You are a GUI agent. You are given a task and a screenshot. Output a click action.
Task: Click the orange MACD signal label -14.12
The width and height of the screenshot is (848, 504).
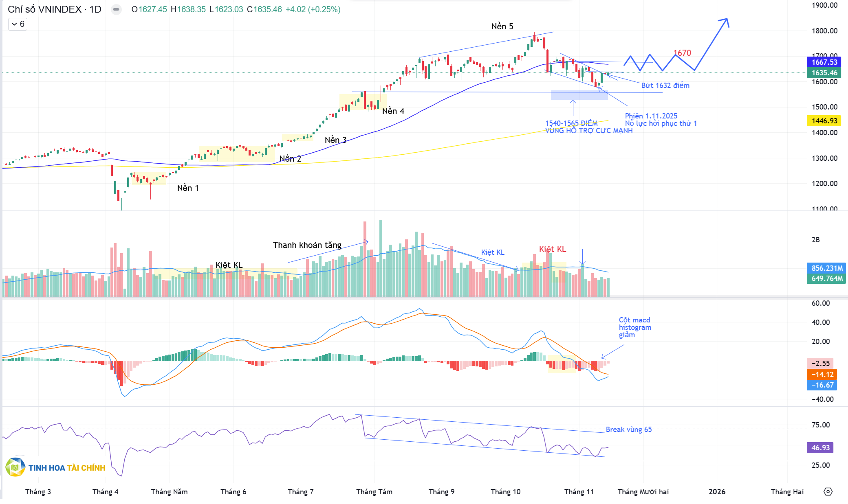822,374
